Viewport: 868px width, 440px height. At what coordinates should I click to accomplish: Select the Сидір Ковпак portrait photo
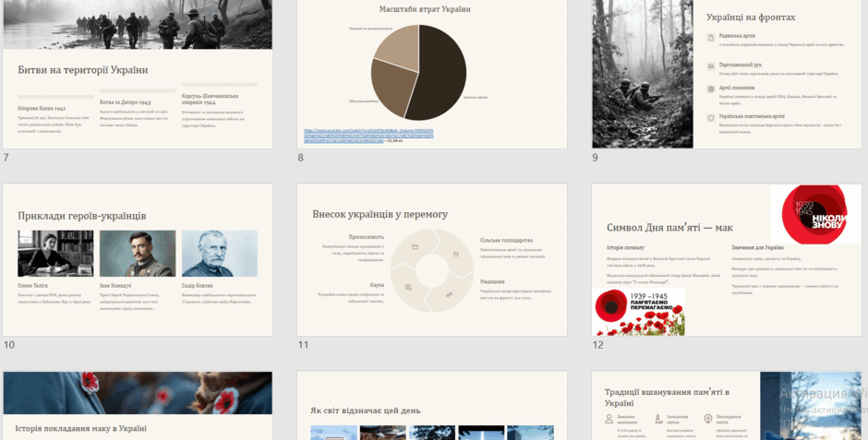[x=220, y=253]
